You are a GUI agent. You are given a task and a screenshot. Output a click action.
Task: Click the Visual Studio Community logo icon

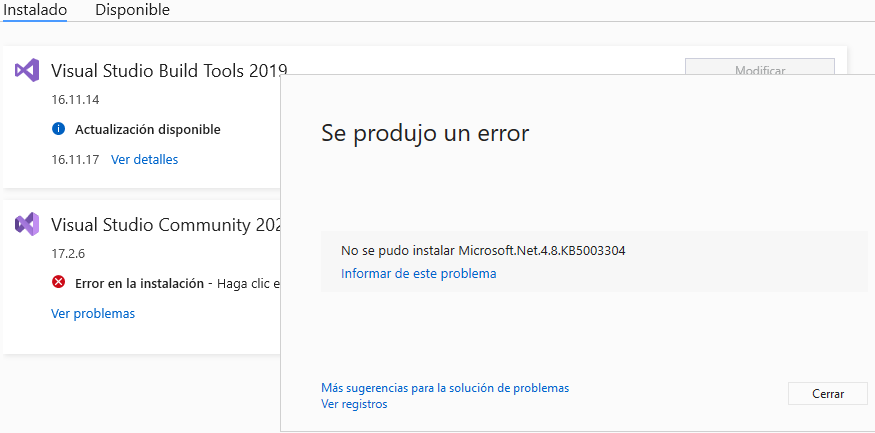pos(27,224)
